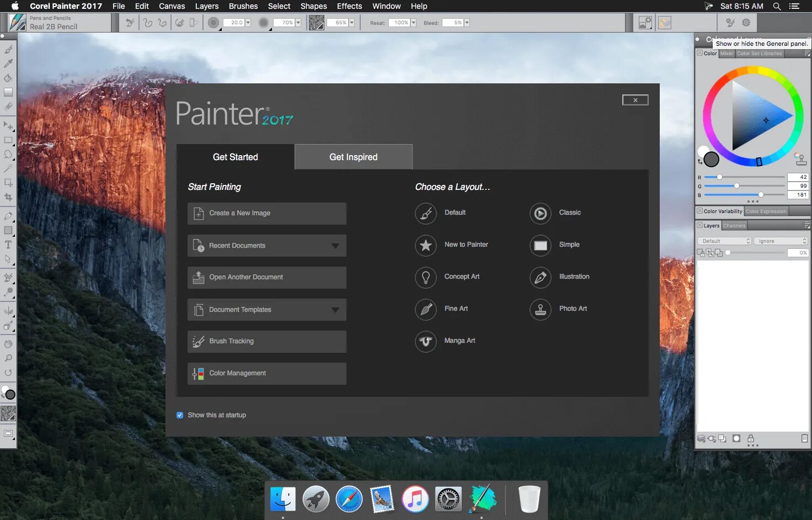The height and width of the screenshot is (520, 812).
Task: Choose the New to Painter star icon
Action: coord(426,245)
